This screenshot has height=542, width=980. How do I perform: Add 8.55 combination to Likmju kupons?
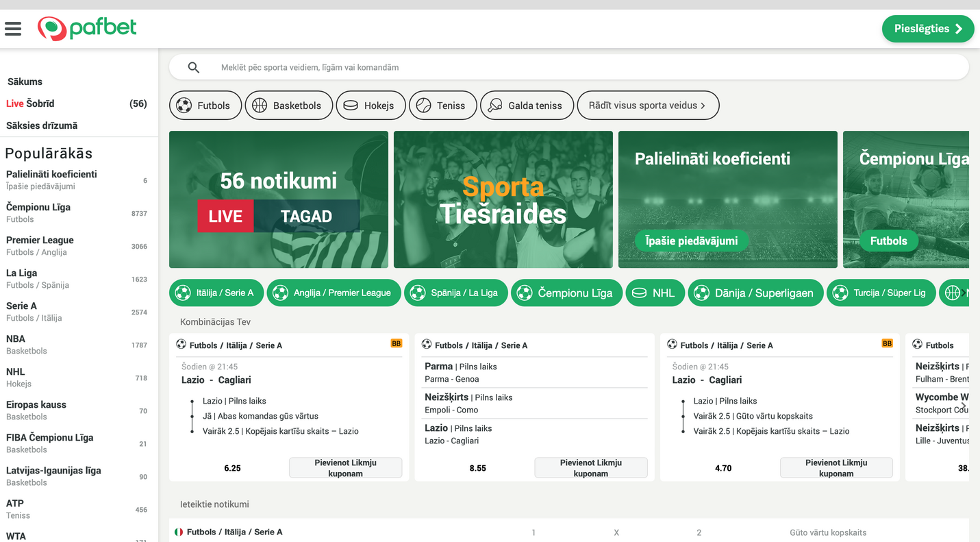pyautogui.click(x=591, y=468)
